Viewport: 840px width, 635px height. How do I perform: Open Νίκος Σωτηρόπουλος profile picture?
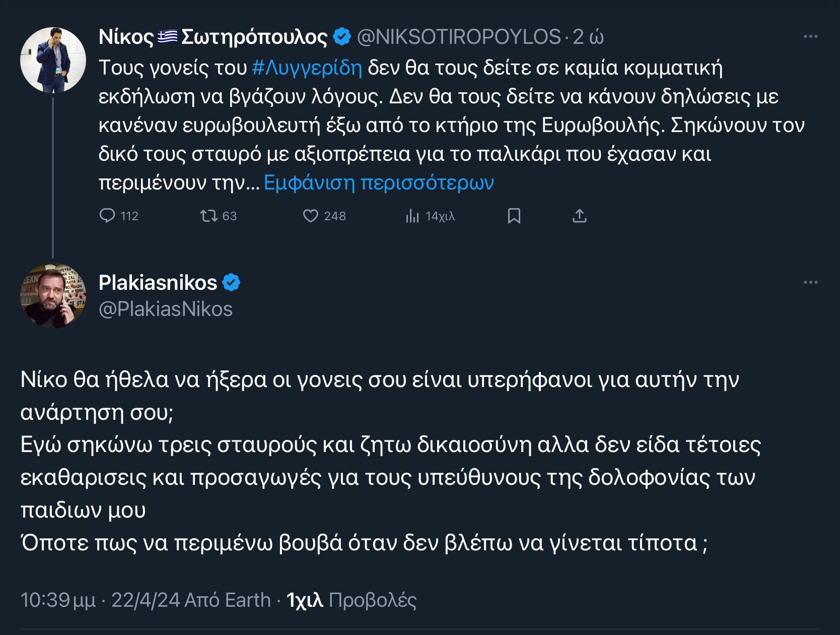click(x=53, y=60)
